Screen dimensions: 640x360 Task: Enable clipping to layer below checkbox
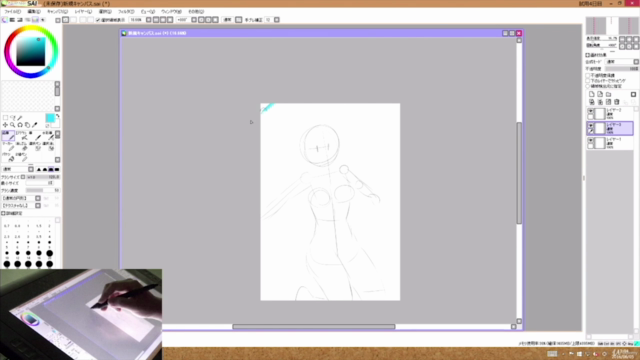click(x=588, y=81)
